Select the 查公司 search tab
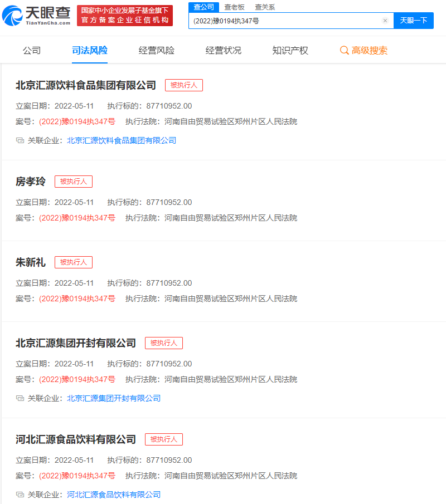446x504 pixels. click(x=203, y=7)
